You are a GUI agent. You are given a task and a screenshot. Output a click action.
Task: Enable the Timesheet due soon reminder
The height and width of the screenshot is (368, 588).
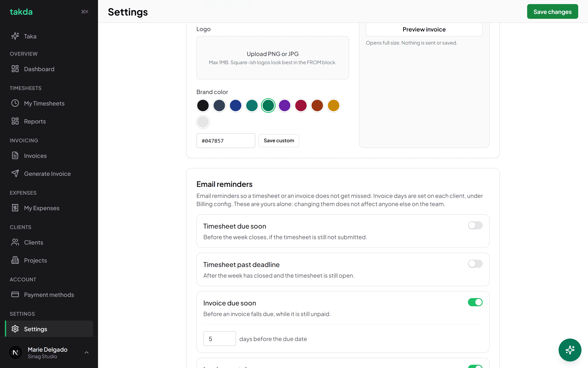click(475, 225)
